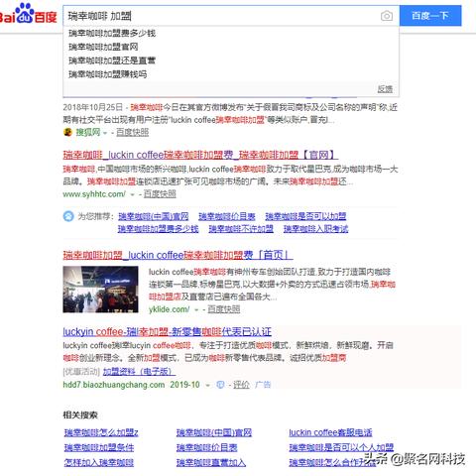Screen dimensions: 476x476
Task: Open 百度快照 for www.syhhtc.com result
Action: click(160, 194)
